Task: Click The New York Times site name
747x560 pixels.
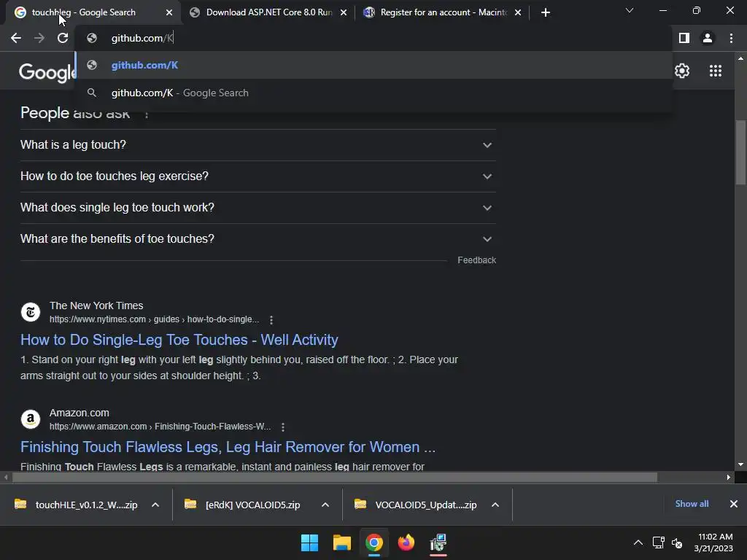Action: [96, 306]
